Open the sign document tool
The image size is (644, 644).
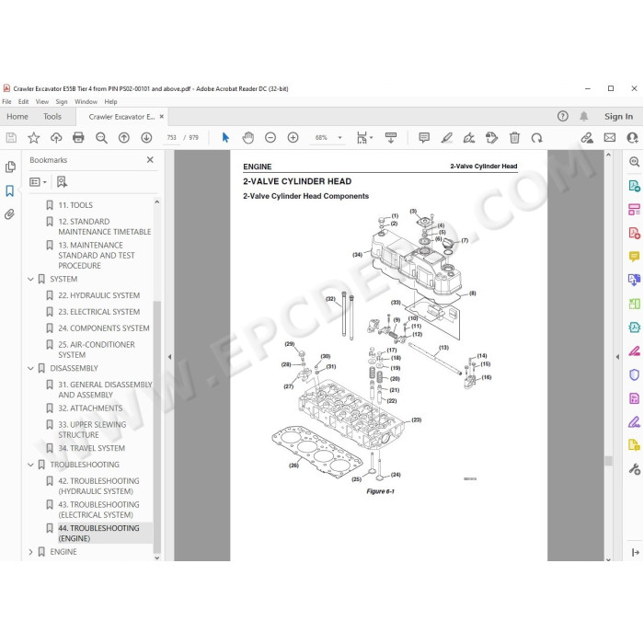point(469,138)
